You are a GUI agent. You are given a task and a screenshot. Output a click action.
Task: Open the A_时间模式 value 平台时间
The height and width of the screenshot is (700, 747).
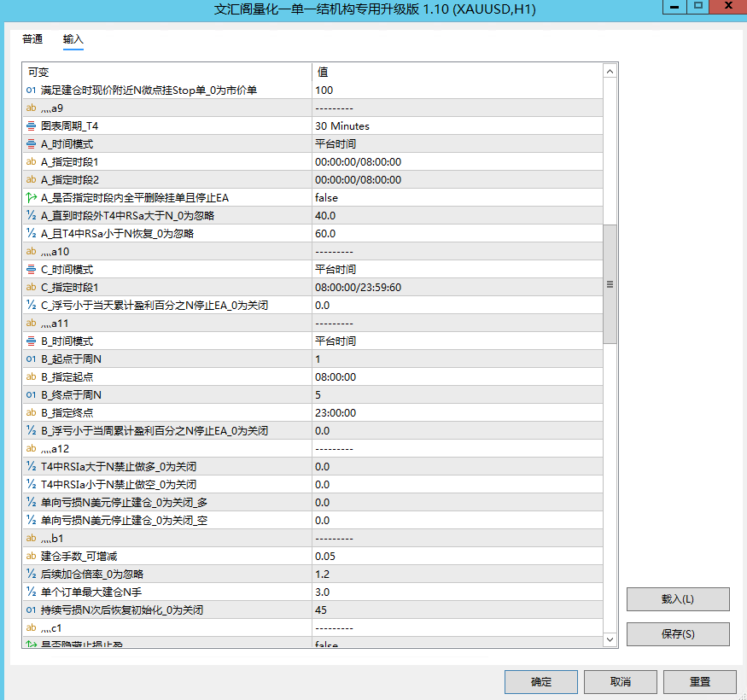(x=336, y=144)
